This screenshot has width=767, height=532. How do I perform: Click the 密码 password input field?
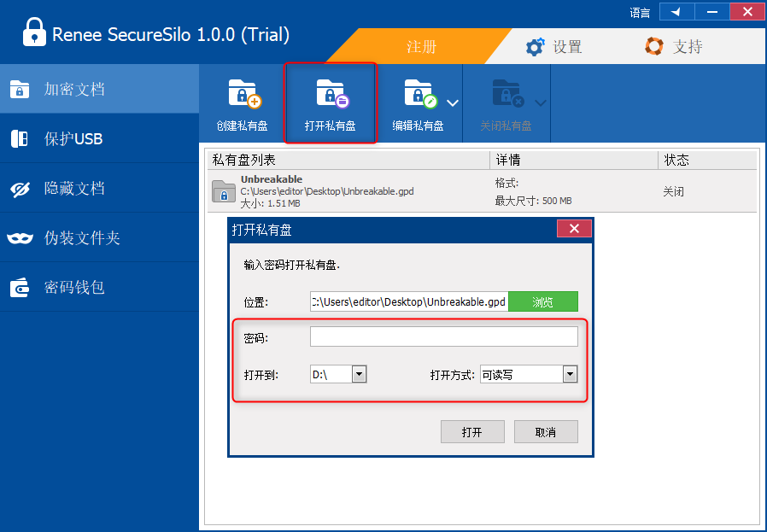[x=443, y=337]
